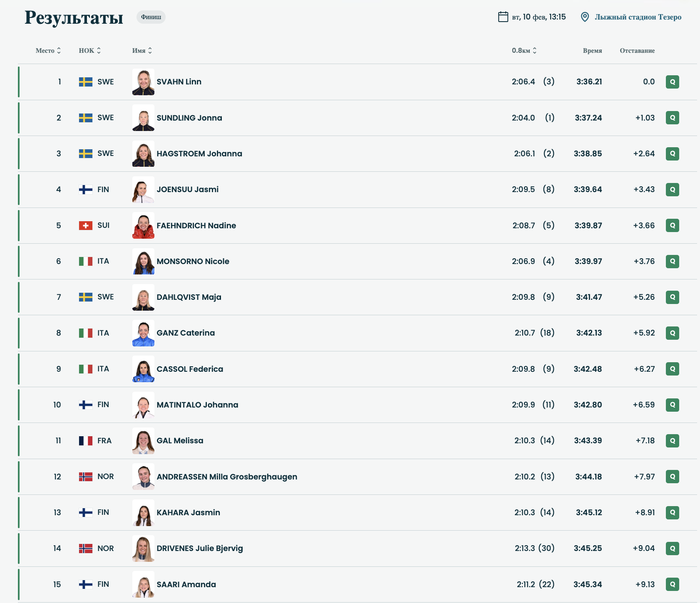Click the Swiss flag icon for FAEHNDRICH

[x=86, y=225]
